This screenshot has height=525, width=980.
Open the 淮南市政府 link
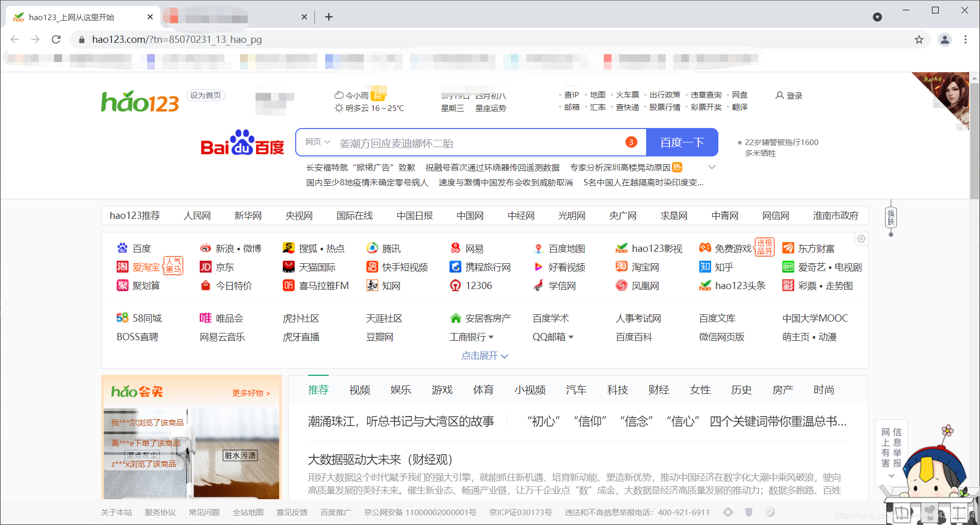pyautogui.click(x=836, y=215)
